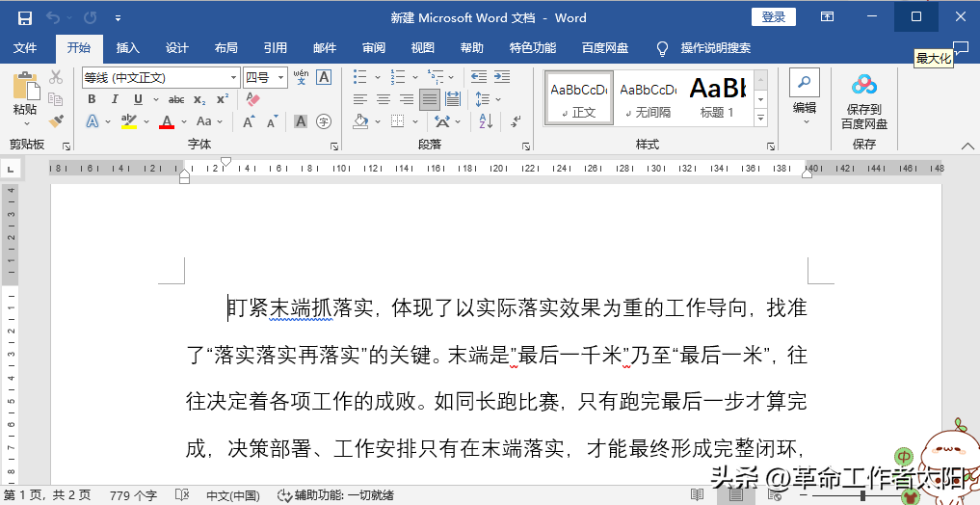Screen dimensions: 980x505
Task: Open the font size dropdown showing 四号
Action: point(281,77)
